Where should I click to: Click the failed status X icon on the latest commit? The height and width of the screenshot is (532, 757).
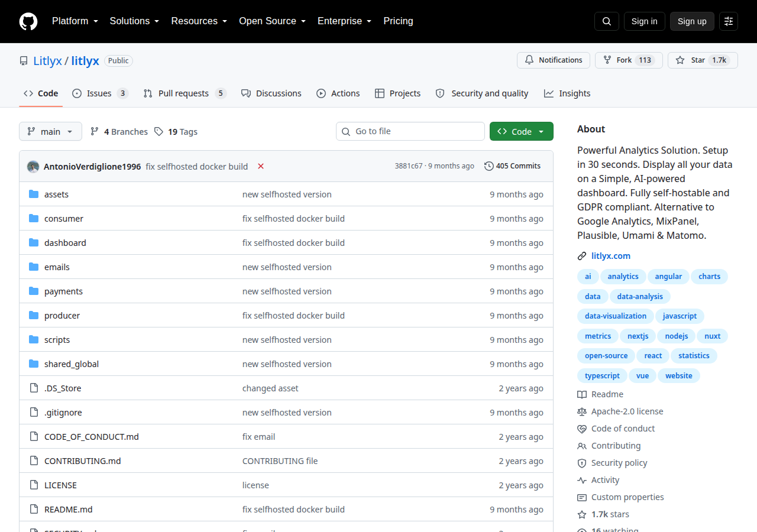[261, 166]
